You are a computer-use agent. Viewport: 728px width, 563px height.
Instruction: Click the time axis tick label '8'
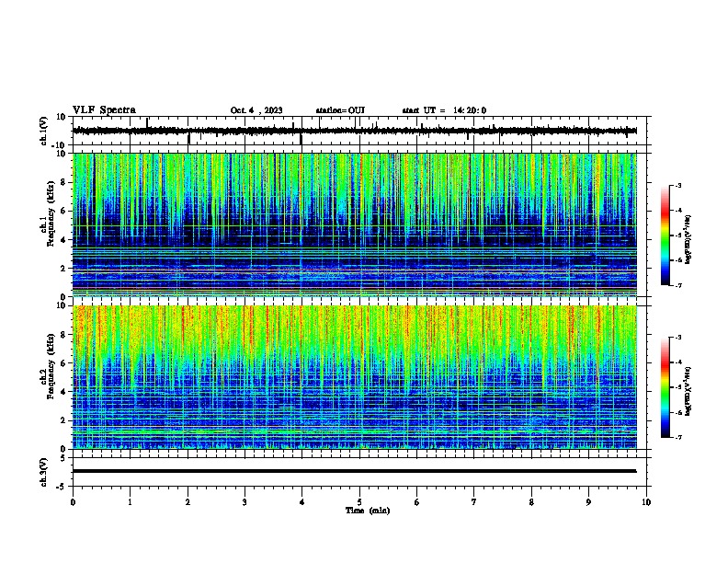pyautogui.click(x=531, y=502)
